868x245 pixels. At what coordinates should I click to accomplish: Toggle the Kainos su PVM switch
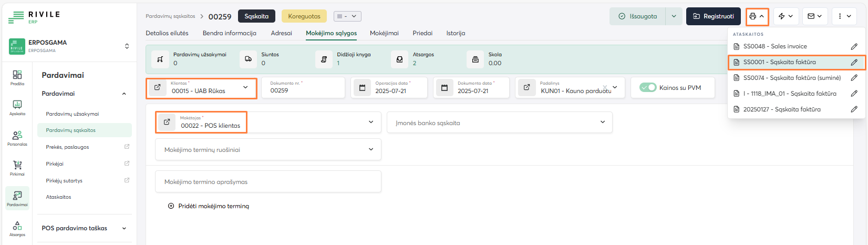[648, 88]
